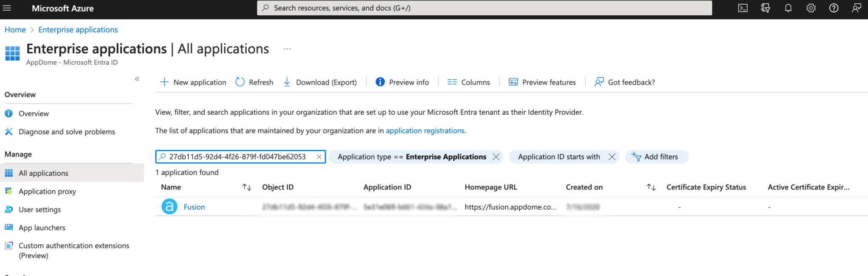Image resolution: width=868 pixels, height=276 pixels.
Task: Click the global search resources field
Action: (x=484, y=8)
